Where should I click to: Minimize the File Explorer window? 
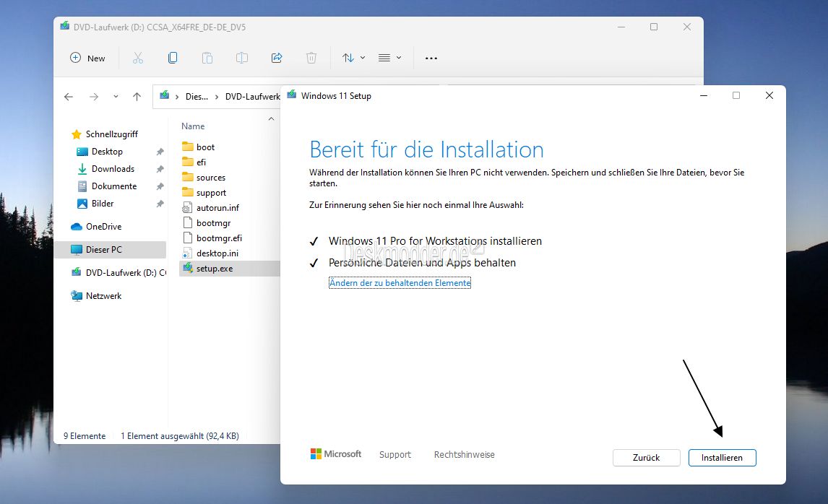pyautogui.click(x=621, y=27)
